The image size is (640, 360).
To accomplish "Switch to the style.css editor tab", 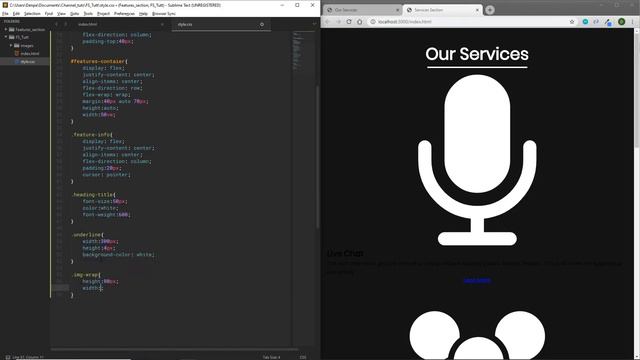I will [222, 24].
